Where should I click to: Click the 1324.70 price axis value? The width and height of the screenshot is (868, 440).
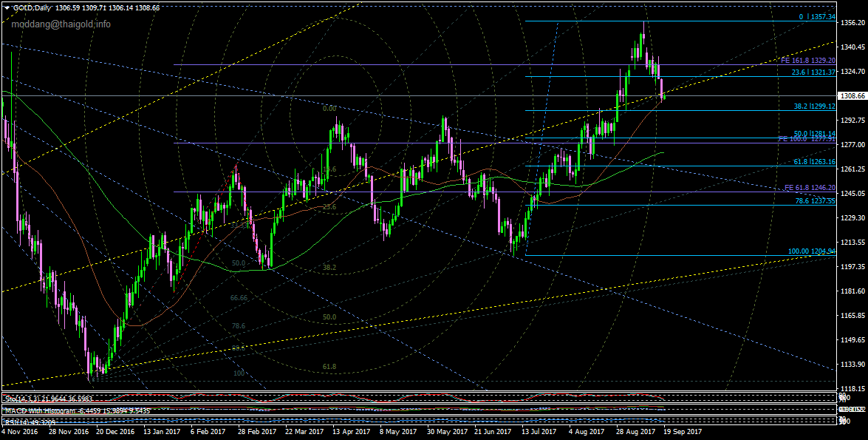[x=853, y=72]
